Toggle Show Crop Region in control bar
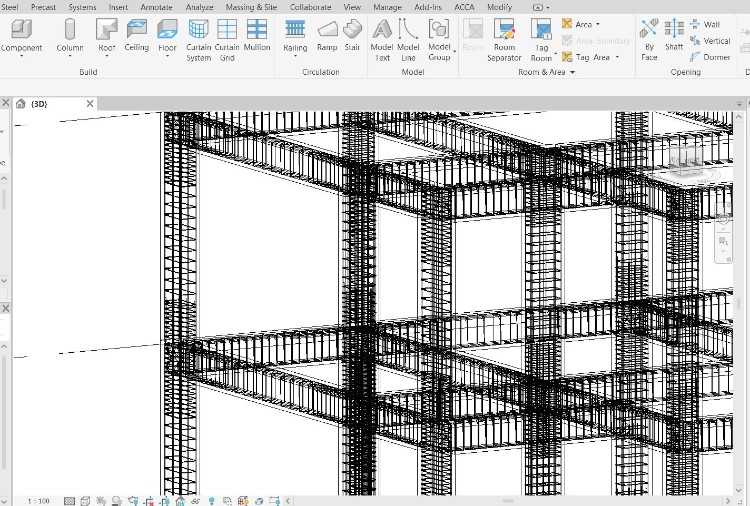 [x=165, y=501]
